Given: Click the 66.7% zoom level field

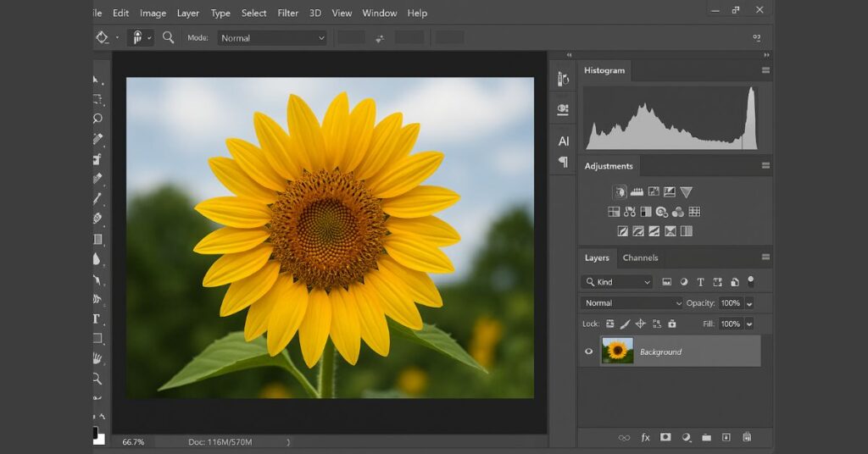Looking at the screenshot, I should (x=133, y=442).
